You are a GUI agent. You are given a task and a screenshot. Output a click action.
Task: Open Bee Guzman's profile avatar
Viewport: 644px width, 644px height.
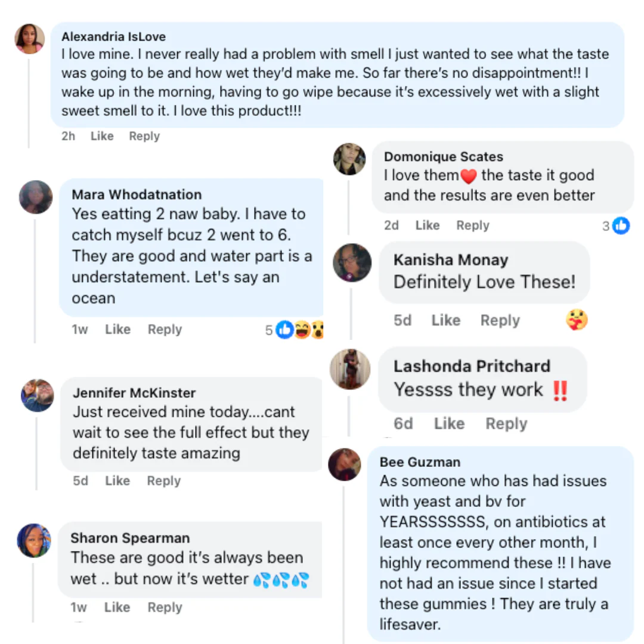(345, 465)
